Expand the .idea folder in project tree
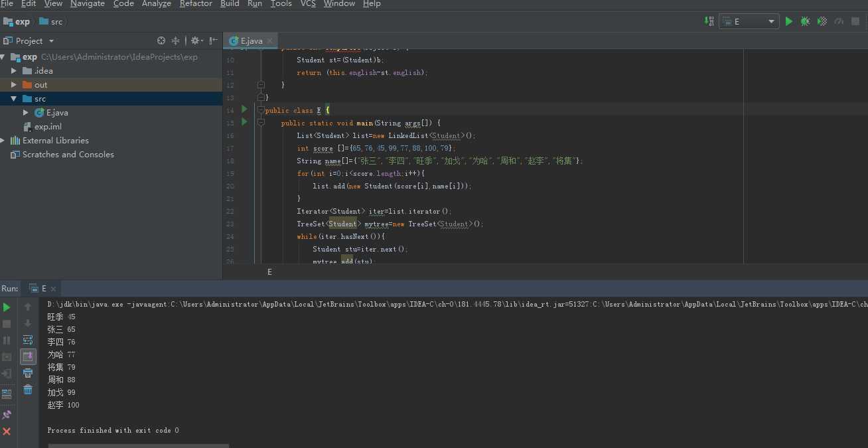The width and height of the screenshot is (868, 448). [14, 70]
